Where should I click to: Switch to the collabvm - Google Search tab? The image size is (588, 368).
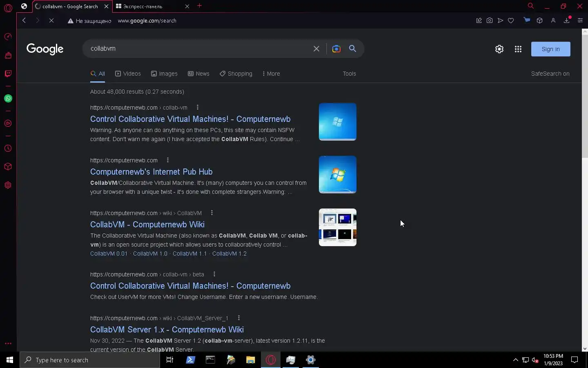point(69,6)
